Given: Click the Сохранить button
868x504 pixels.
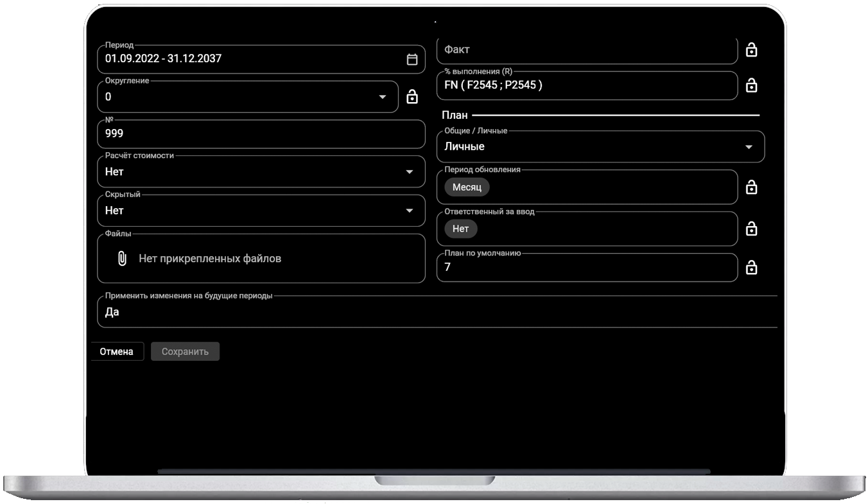Looking at the screenshot, I should pyautogui.click(x=185, y=352).
